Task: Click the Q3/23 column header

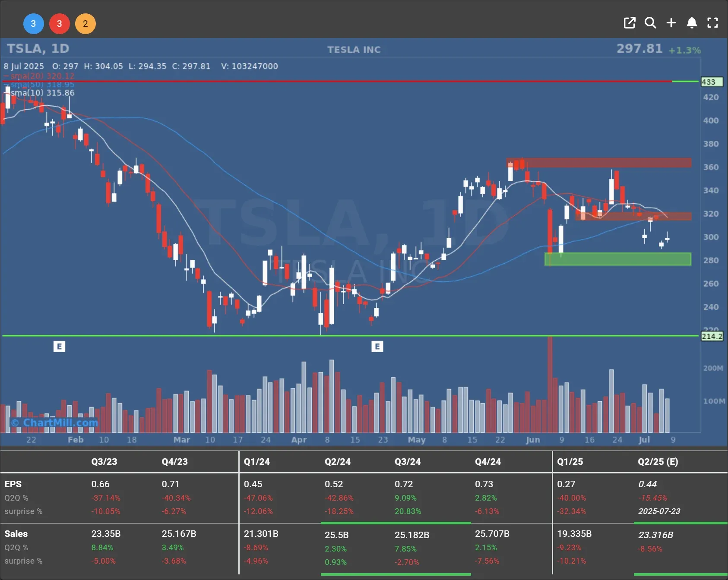Action: pyautogui.click(x=104, y=462)
